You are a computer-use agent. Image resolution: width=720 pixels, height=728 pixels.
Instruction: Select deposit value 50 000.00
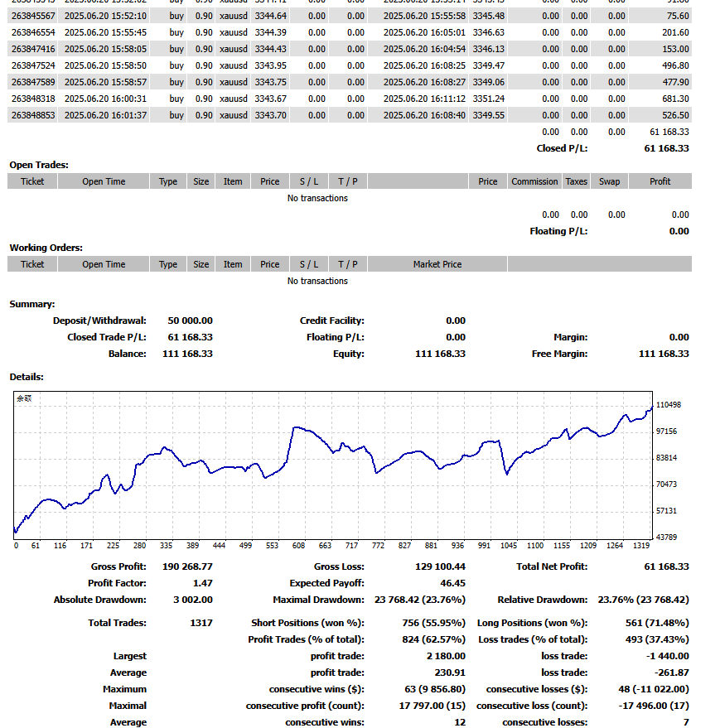[190, 321]
